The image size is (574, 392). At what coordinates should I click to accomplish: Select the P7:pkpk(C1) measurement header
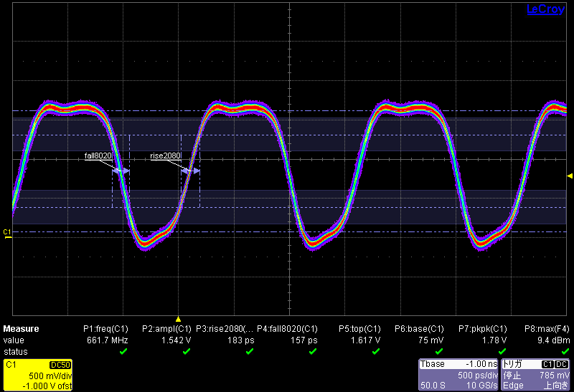483,329
